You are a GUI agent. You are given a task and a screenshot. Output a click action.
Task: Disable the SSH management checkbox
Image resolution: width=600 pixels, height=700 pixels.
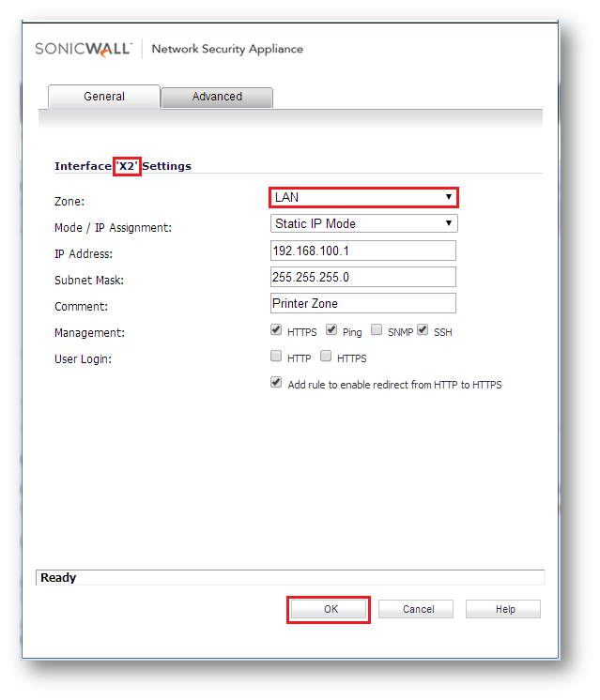(x=423, y=330)
